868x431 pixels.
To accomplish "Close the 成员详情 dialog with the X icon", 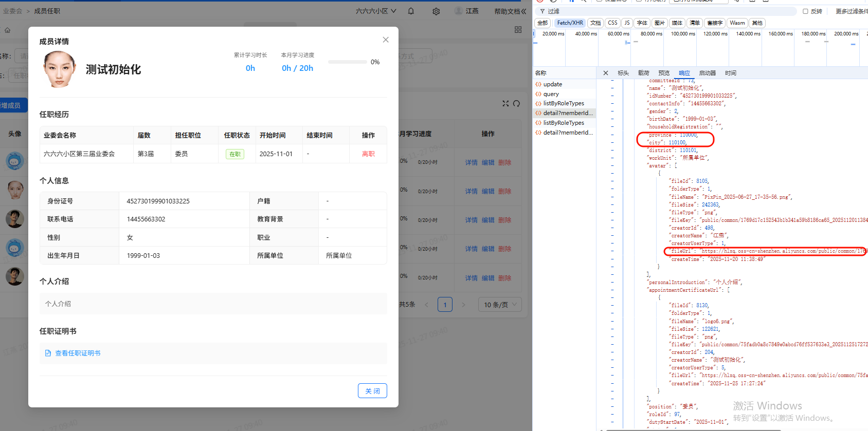I will pos(386,40).
